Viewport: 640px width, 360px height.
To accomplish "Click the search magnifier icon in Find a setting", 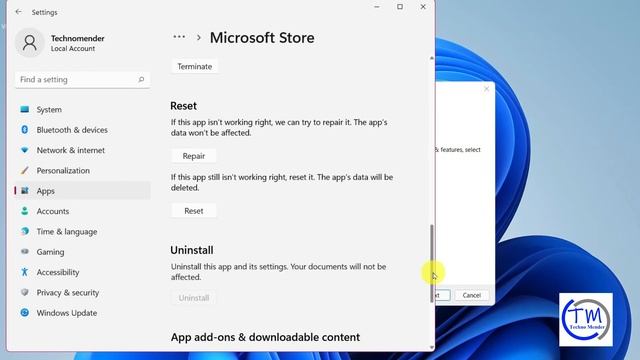I will click(141, 79).
